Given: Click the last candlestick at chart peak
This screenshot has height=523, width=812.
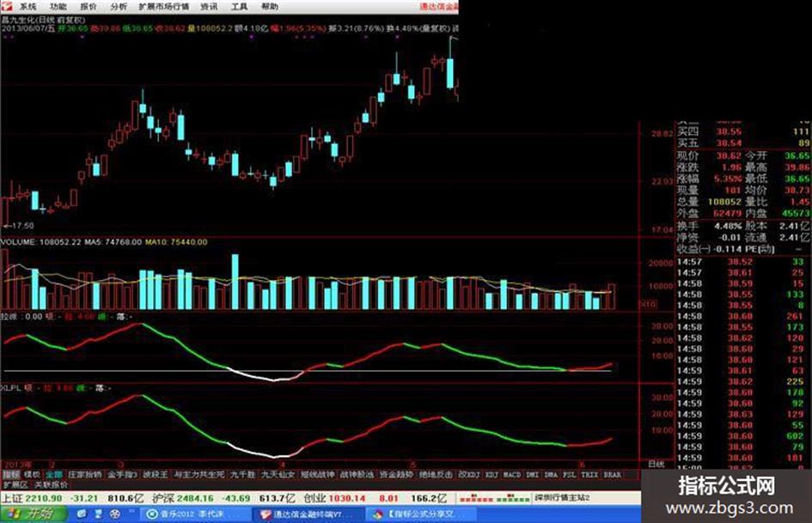Looking at the screenshot, I should (450, 62).
